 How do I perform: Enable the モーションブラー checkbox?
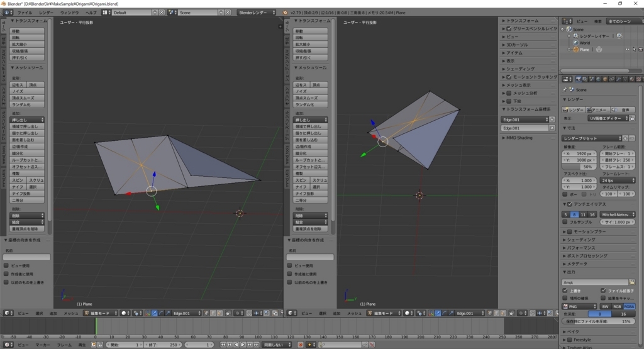coord(570,231)
